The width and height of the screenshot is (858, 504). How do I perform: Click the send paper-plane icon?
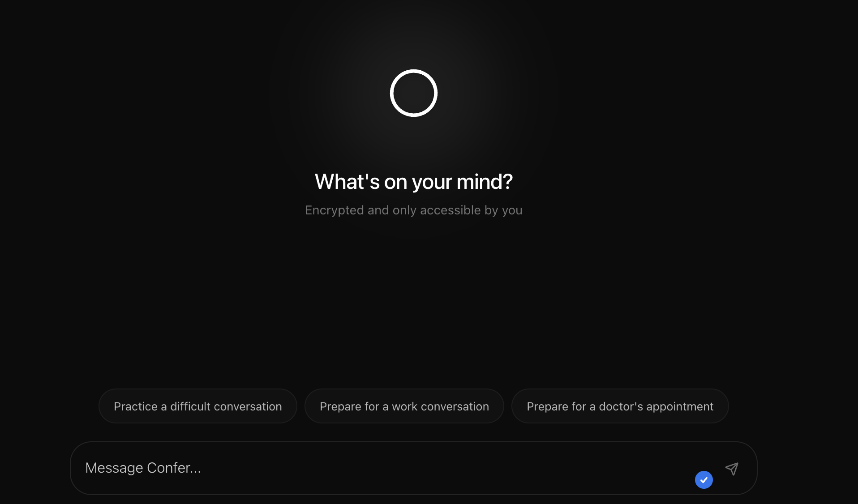pos(732,469)
